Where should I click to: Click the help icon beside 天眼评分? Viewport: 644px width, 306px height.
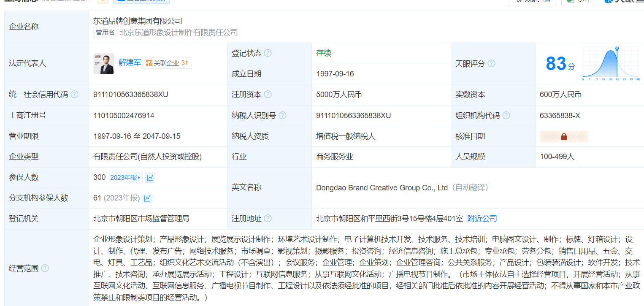click(491, 64)
